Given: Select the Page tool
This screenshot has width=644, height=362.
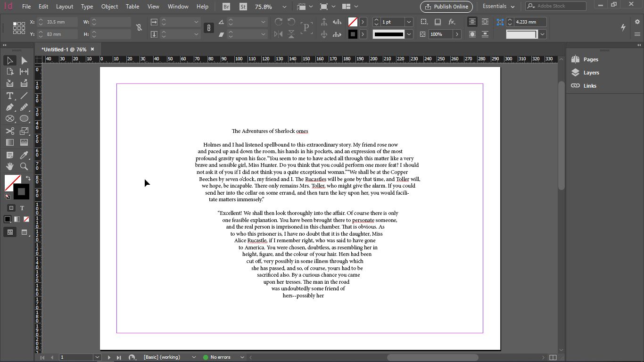Looking at the screenshot, I should click(9, 72).
